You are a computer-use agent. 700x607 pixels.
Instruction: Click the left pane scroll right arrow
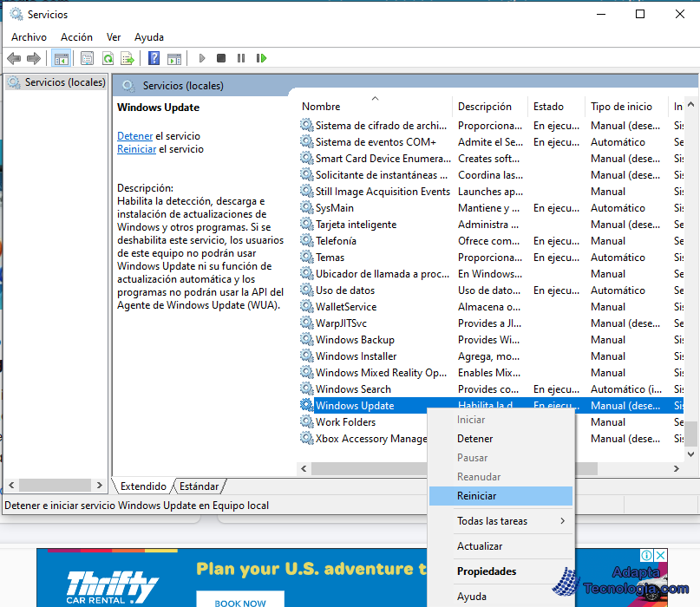pos(100,485)
